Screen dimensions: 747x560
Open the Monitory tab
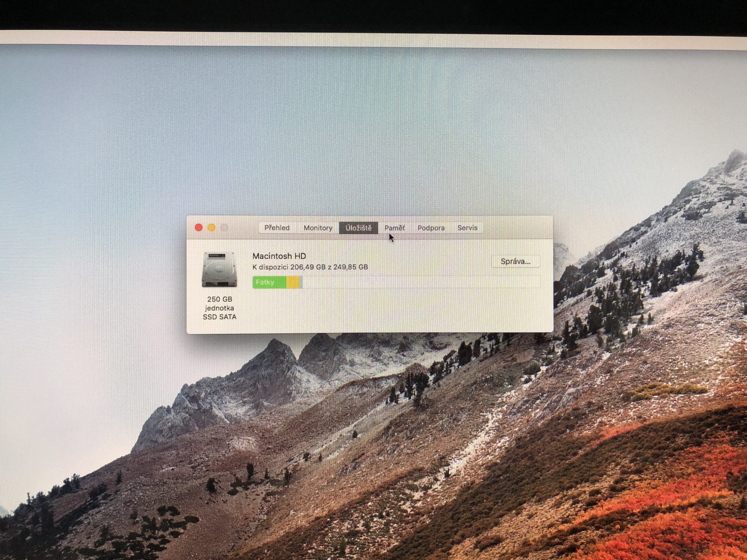click(318, 228)
